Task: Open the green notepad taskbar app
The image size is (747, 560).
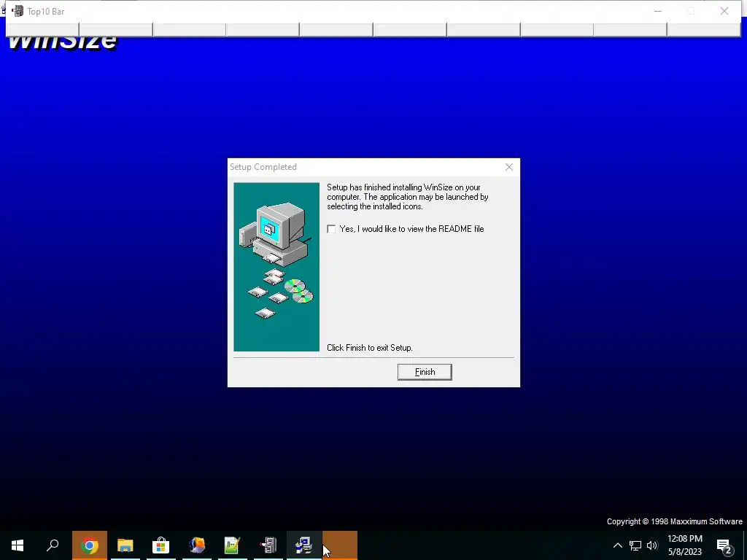Action: pyautogui.click(x=232, y=545)
